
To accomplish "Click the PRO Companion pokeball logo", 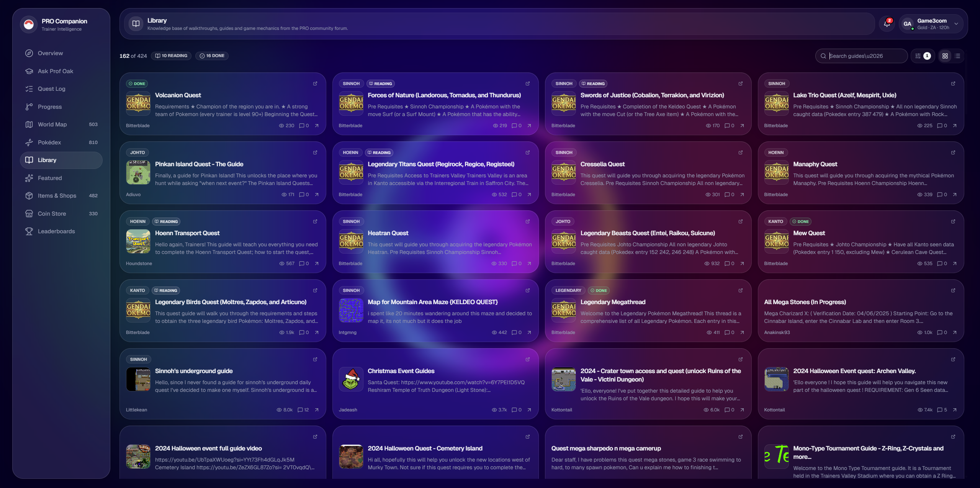I will (29, 25).
